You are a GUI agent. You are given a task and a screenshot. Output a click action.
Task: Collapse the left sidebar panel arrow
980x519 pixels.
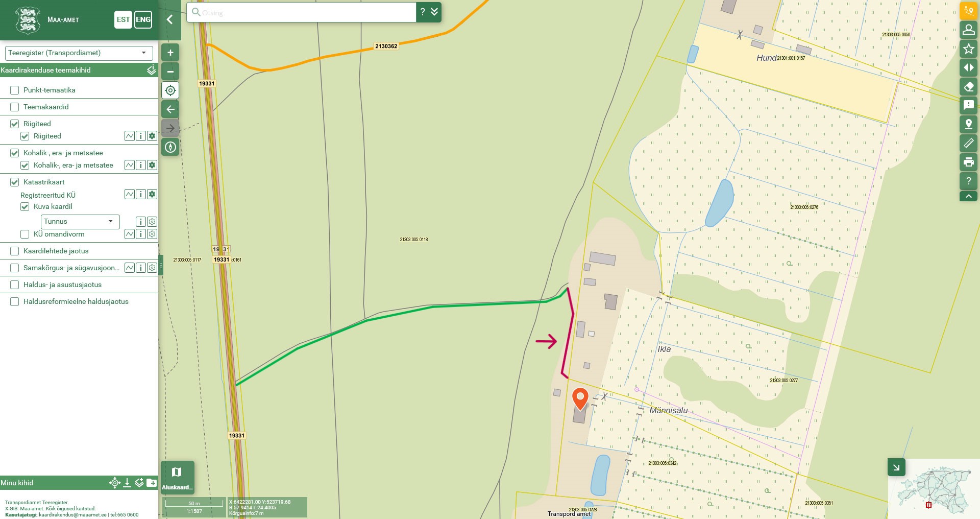click(170, 20)
